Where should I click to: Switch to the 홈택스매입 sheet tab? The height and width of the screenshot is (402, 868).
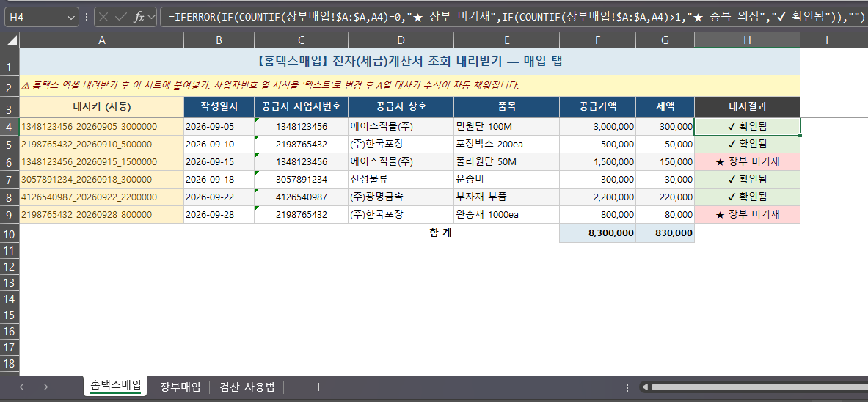116,386
